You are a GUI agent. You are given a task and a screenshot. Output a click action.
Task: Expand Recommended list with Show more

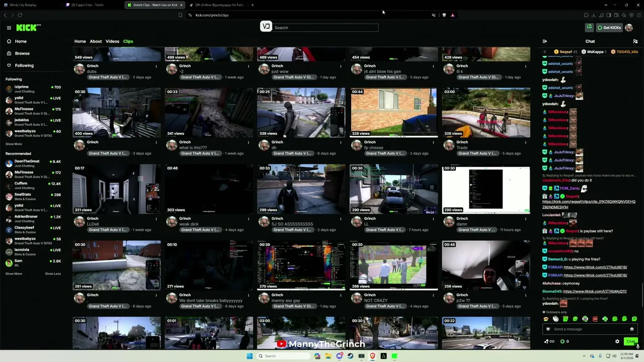pos(14,274)
